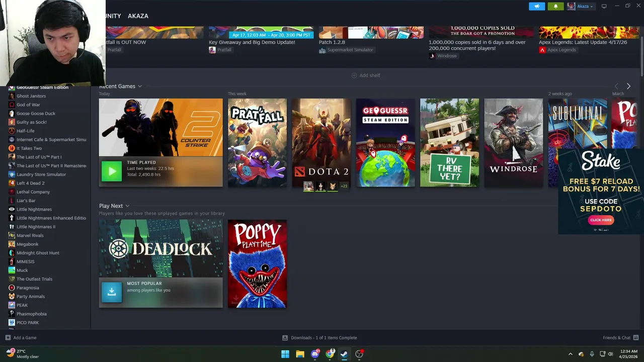Open the Patch 1.2.8 news post
This screenshot has width=644, height=362.
point(332,42)
